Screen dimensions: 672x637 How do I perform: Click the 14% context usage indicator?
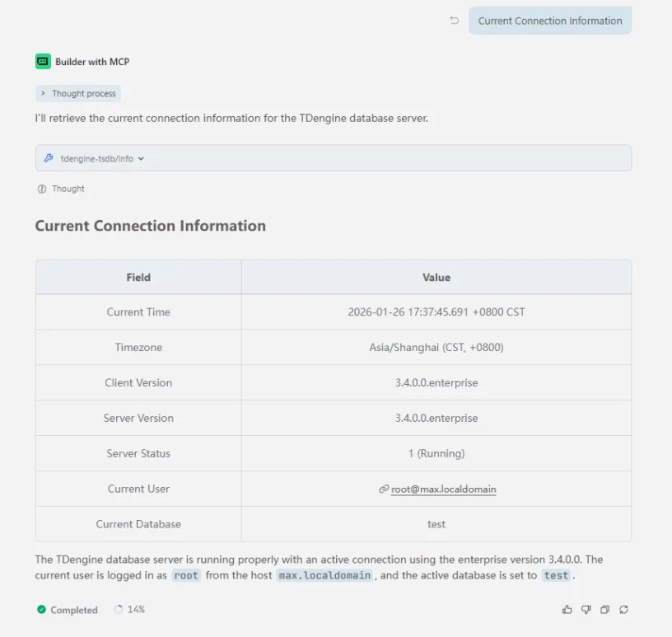129,610
